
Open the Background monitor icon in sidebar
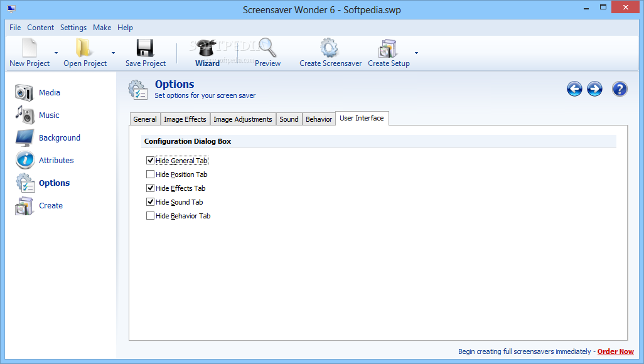24,137
